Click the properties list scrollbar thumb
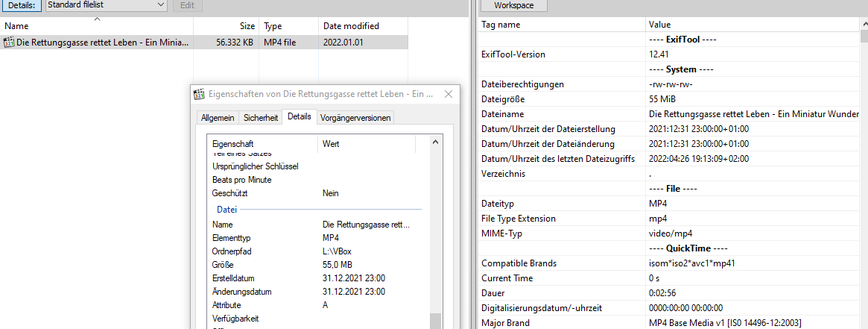 [435, 322]
